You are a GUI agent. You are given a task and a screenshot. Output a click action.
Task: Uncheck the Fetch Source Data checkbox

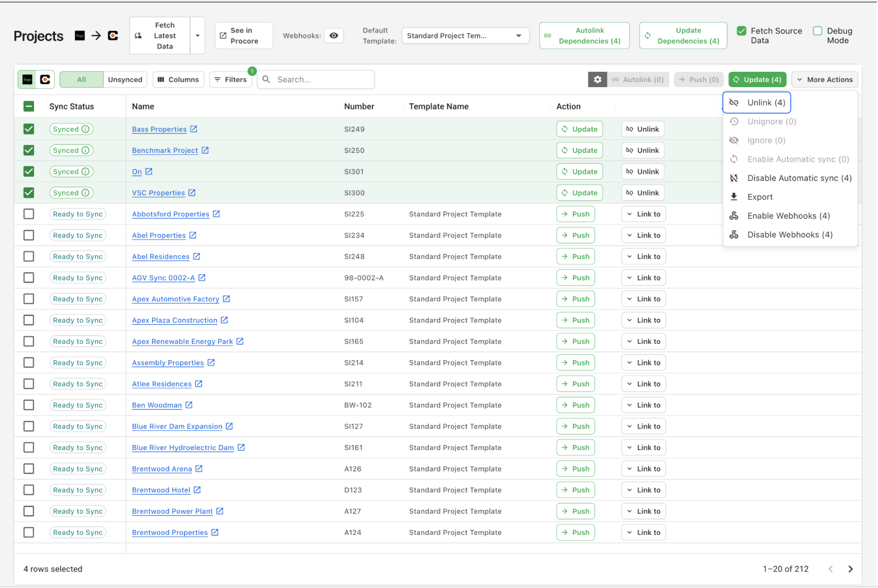tap(742, 31)
